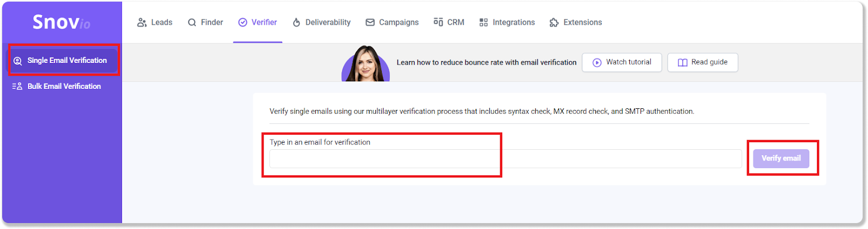Click the Campaigns envelope icon

(x=370, y=23)
